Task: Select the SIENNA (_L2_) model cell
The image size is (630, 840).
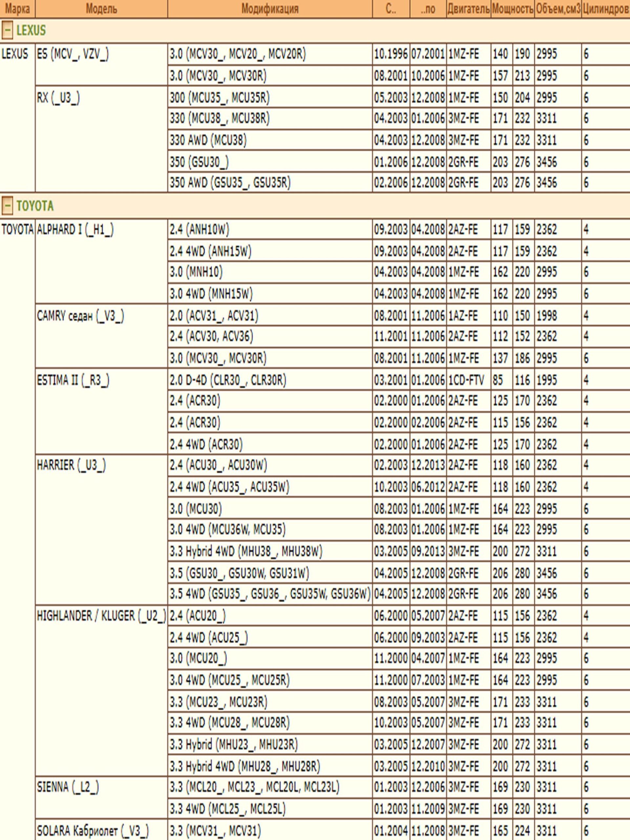Action: 101,797
